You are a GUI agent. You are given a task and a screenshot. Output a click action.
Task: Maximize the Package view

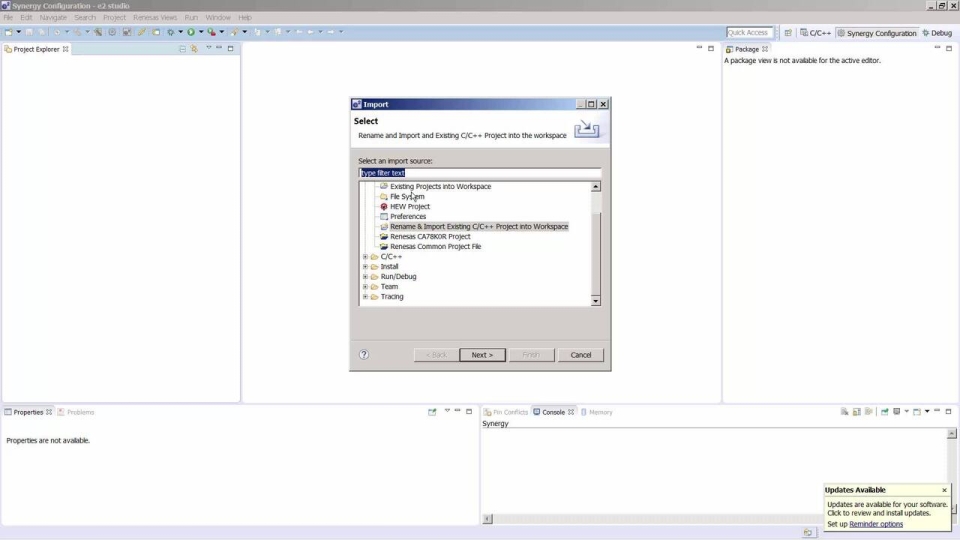tap(949, 48)
